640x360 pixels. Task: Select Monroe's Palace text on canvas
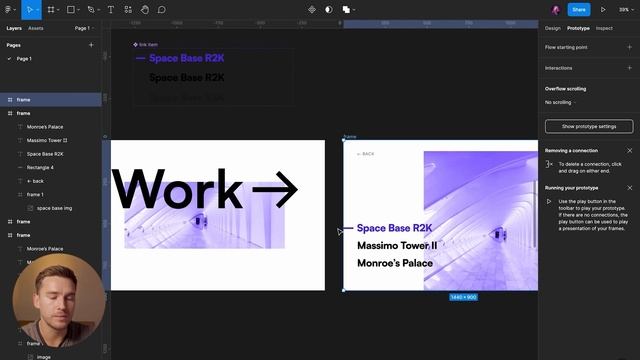tap(395, 263)
